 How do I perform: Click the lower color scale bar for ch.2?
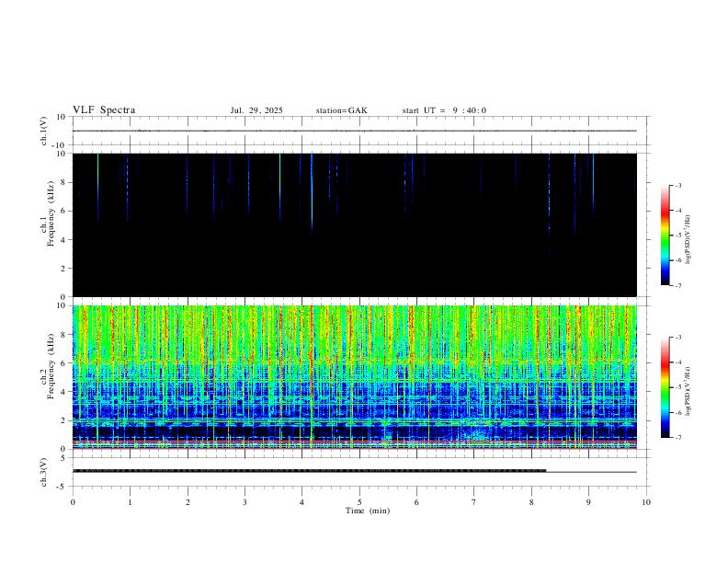pyautogui.click(x=665, y=387)
